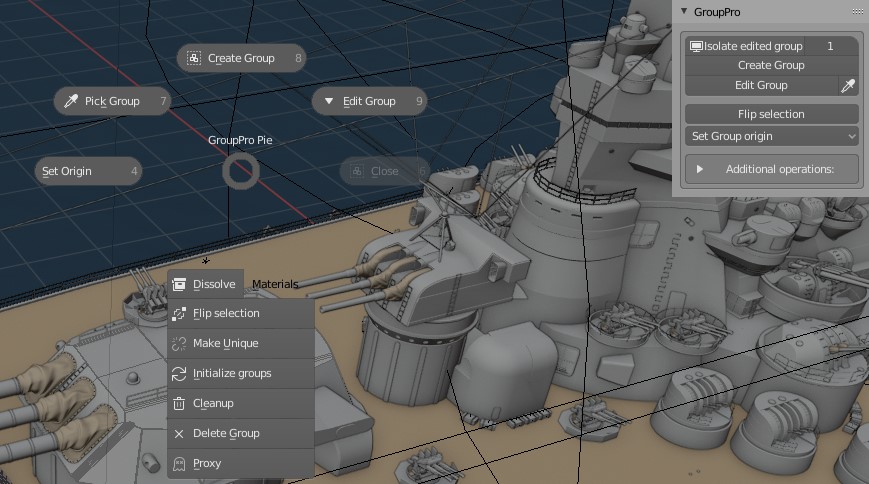Select Delete Group in the menu

coord(241,434)
